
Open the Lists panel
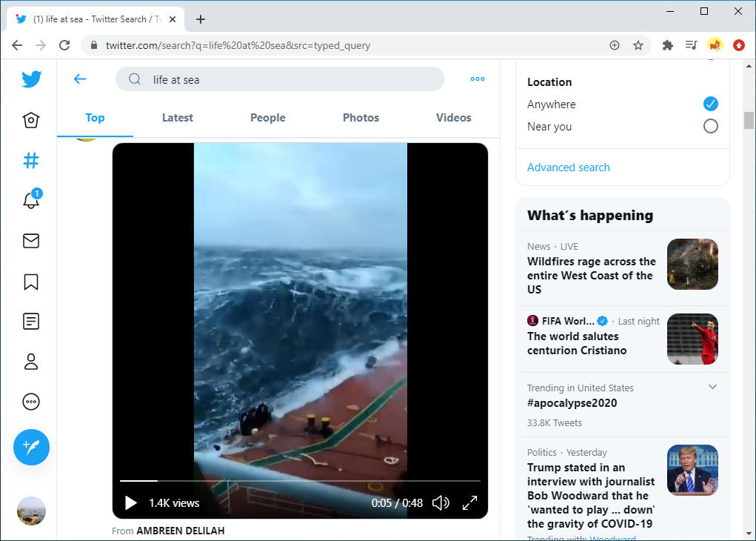(31, 321)
